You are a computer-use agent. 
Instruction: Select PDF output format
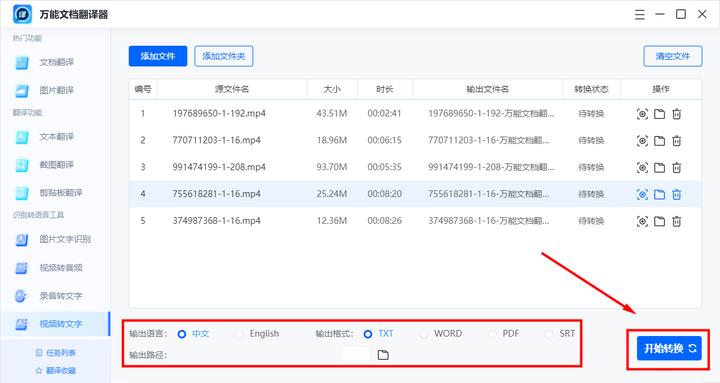point(492,334)
